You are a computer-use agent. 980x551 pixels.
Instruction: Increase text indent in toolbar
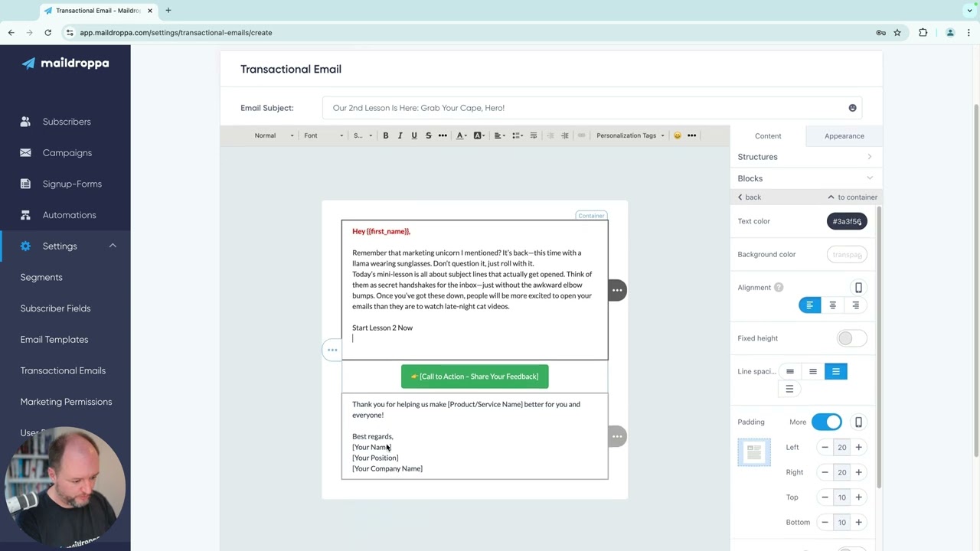565,135
